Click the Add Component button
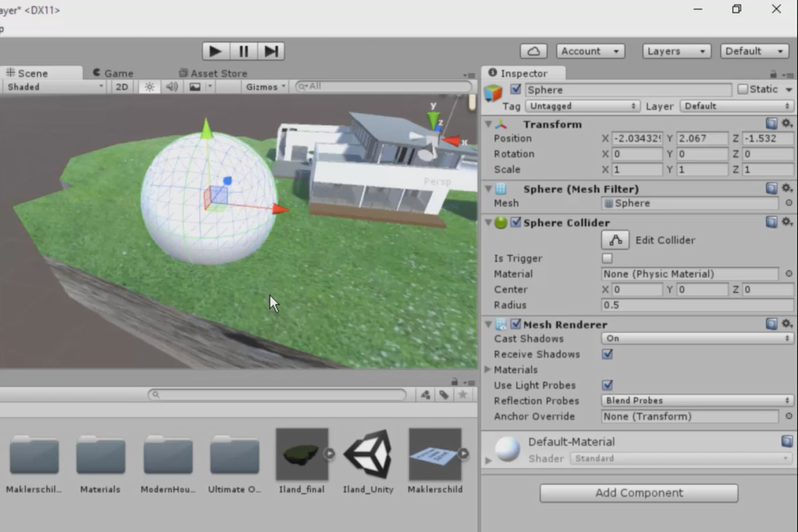 637,493
